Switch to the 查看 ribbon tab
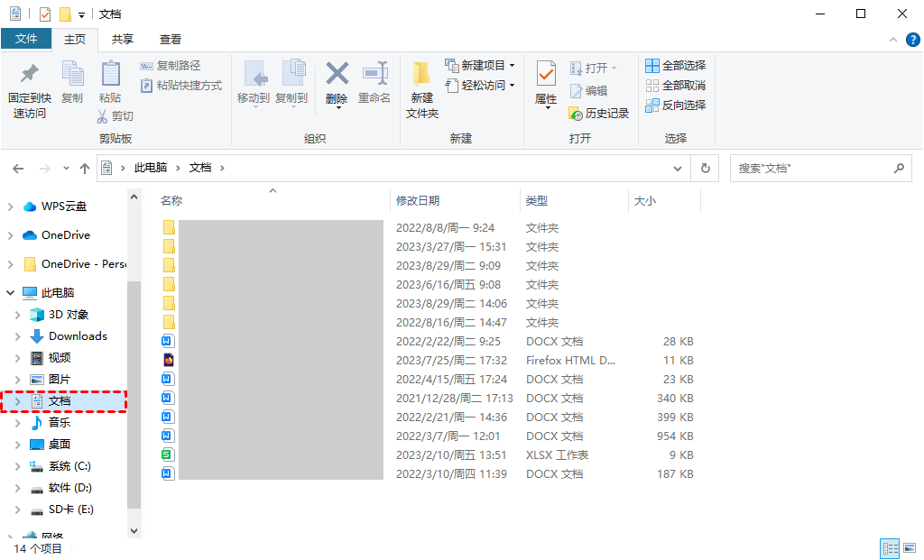Viewport: 924px width, 560px height. (x=171, y=40)
